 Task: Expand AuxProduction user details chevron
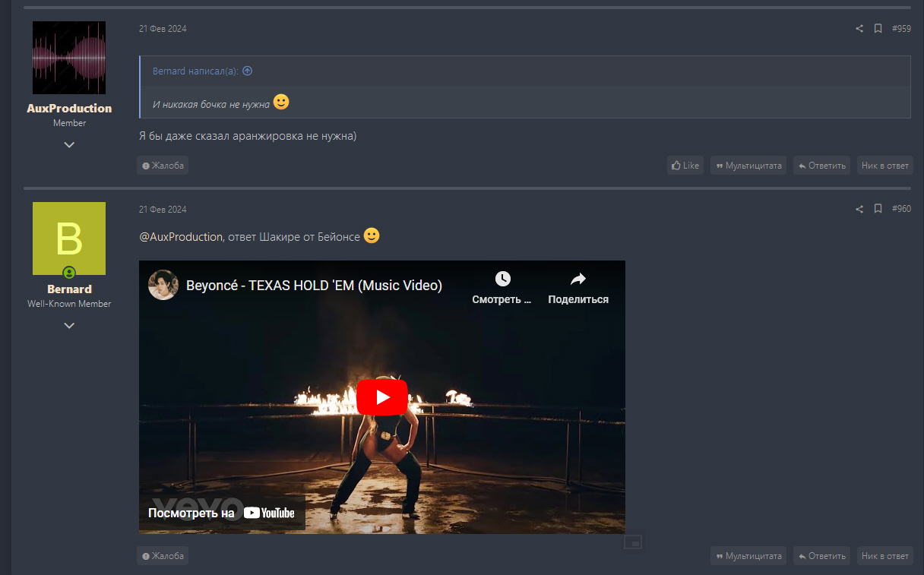tap(69, 144)
